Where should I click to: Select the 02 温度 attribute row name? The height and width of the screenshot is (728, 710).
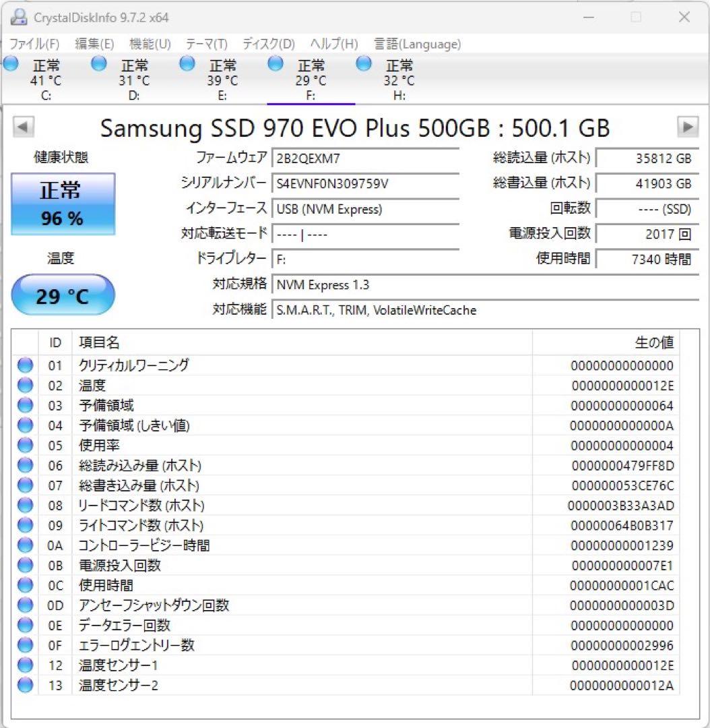click(x=92, y=386)
